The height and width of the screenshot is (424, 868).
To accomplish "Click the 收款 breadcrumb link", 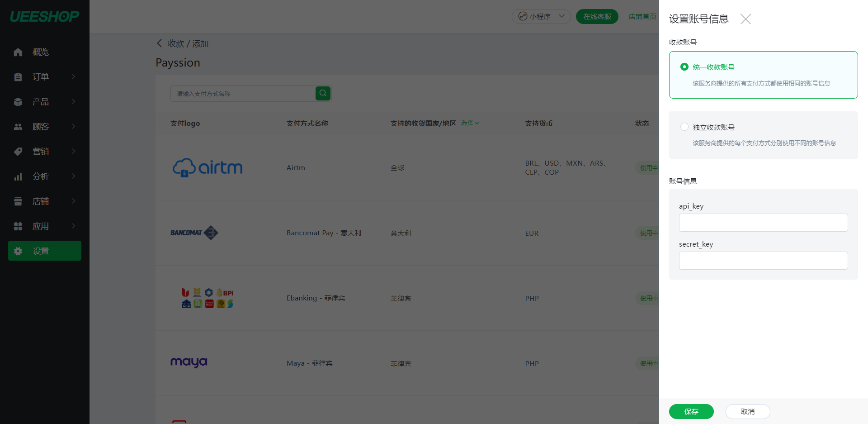I will coord(176,43).
